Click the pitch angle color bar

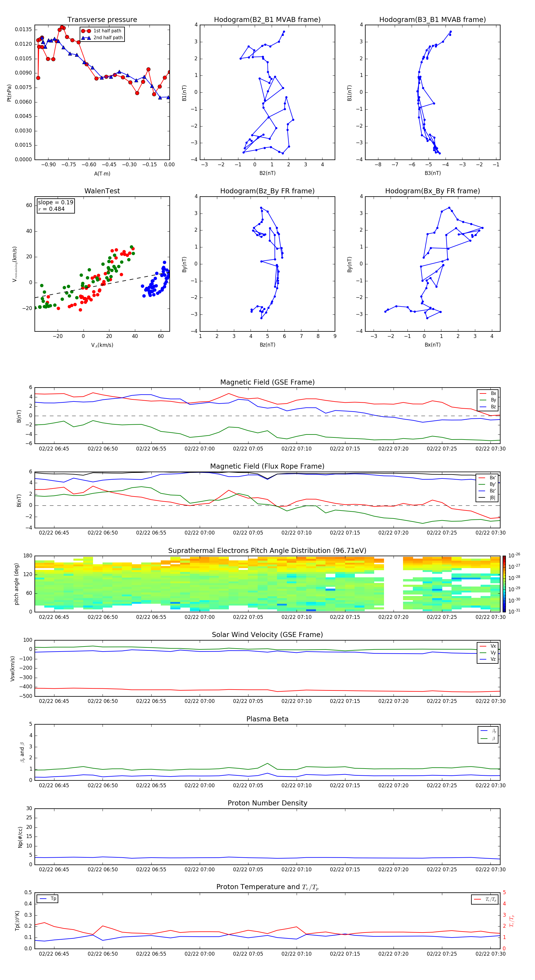504,584
